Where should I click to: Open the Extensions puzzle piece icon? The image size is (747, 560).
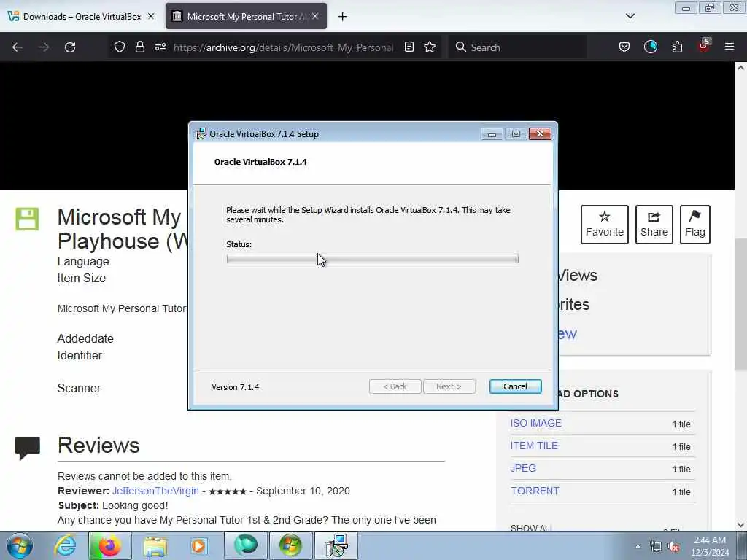tap(677, 47)
